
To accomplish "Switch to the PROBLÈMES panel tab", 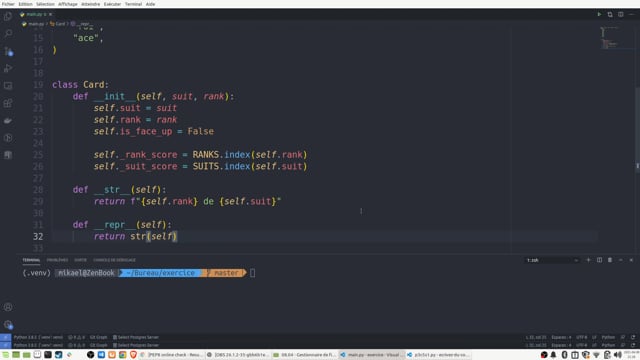I will coord(57,260).
